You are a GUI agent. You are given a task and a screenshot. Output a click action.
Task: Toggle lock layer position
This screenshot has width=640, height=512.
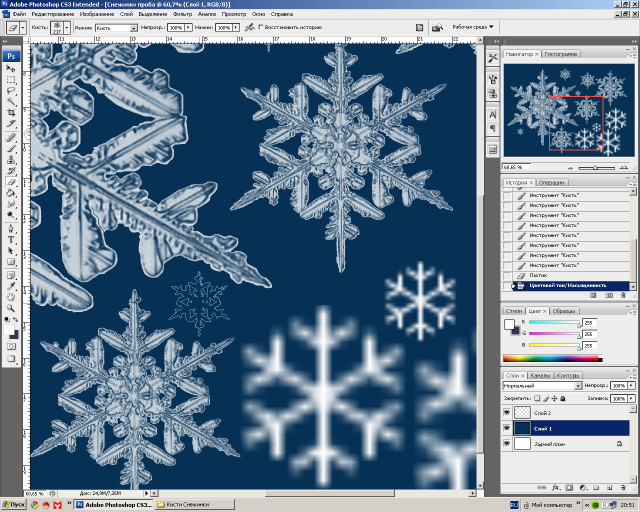point(554,398)
